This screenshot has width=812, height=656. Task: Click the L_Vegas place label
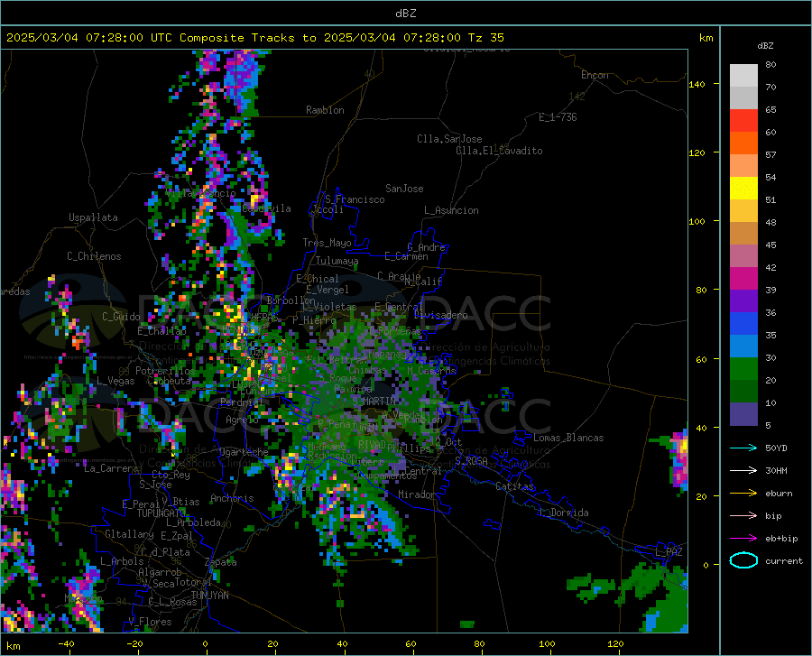click(115, 381)
